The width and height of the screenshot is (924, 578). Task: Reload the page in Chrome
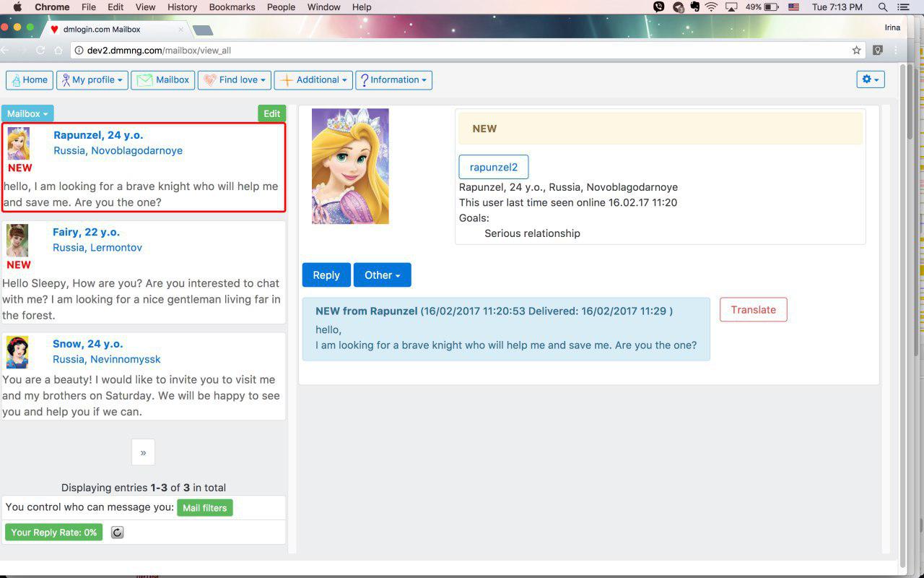(x=40, y=51)
